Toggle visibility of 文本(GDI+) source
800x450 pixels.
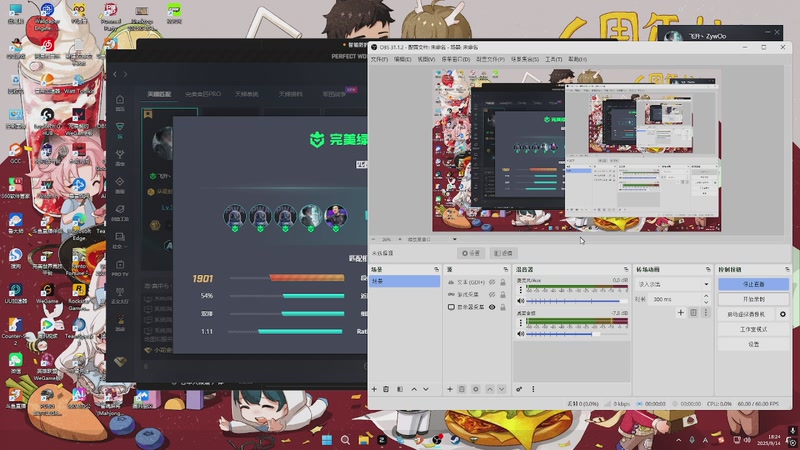(492, 282)
